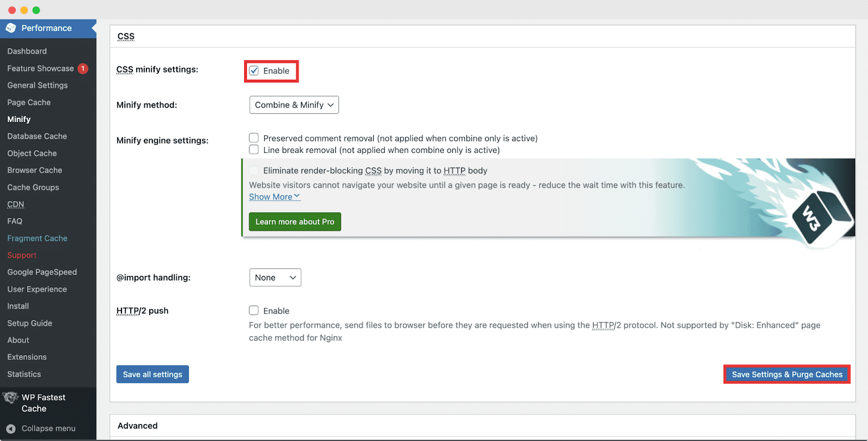The width and height of the screenshot is (868, 441).
Task: Select the Minify menu item
Action: pos(19,119)
